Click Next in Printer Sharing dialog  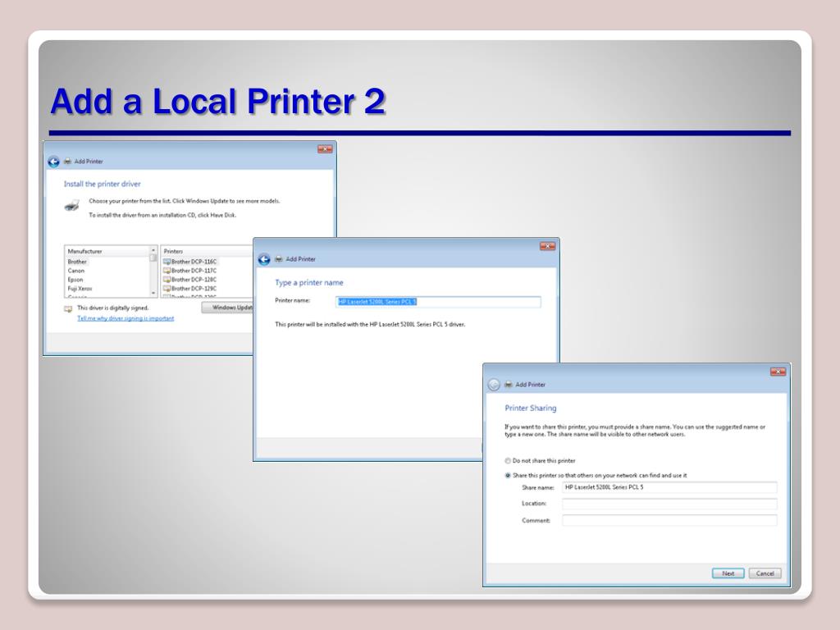(728, 573)
